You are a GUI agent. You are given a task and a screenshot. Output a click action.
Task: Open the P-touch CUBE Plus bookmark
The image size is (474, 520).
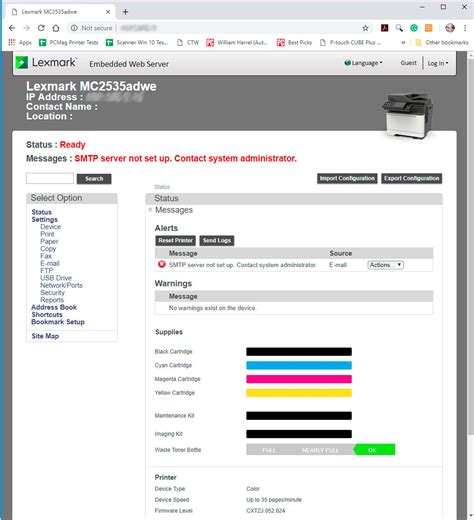(x=350, y=42)
